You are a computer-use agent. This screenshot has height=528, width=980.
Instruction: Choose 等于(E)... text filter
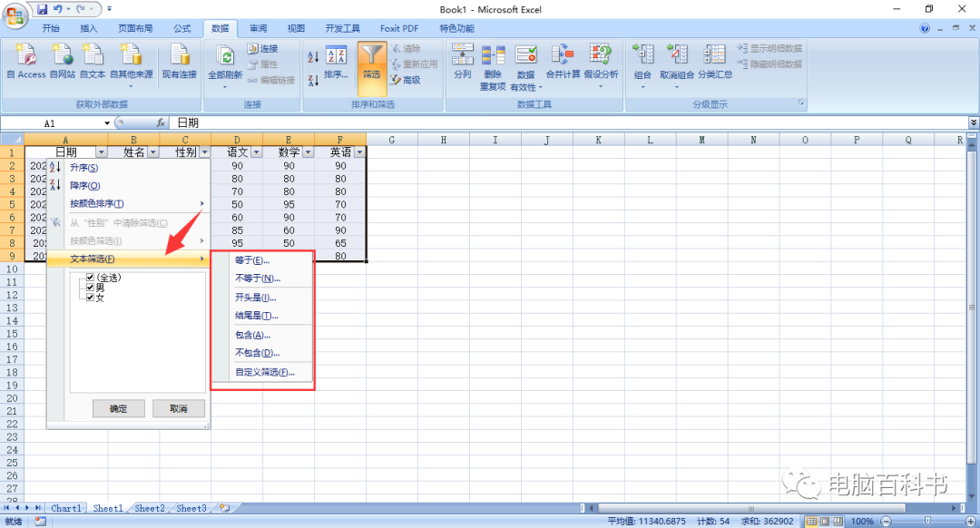[x=262, y=260]
